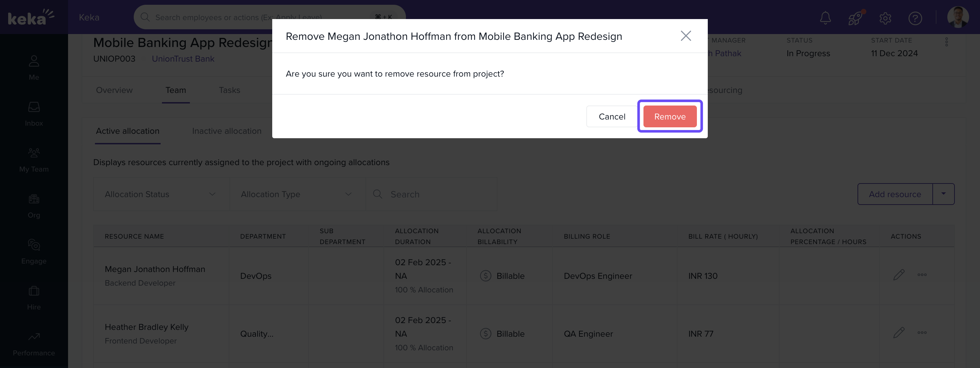Open the Inbox sidebar icon
Image resolution: width=980 pixels, height=368 pixels.
[x=34, y=113]
